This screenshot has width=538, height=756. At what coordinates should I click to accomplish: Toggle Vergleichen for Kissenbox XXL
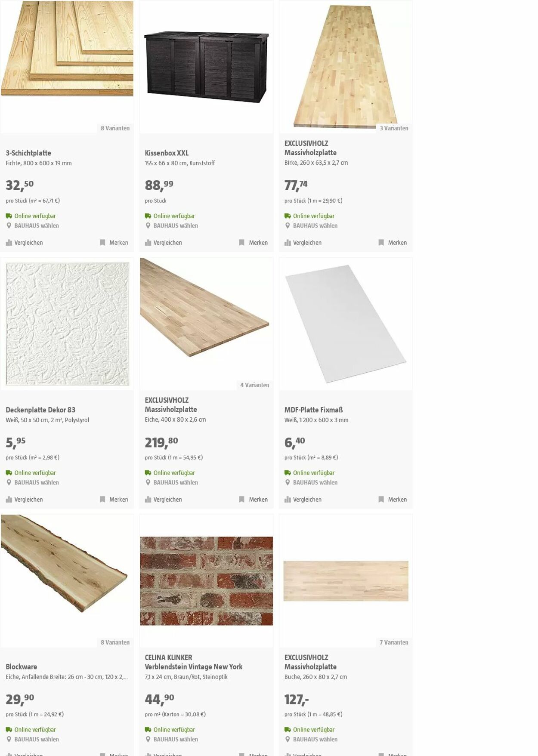[x=164, y=243]
